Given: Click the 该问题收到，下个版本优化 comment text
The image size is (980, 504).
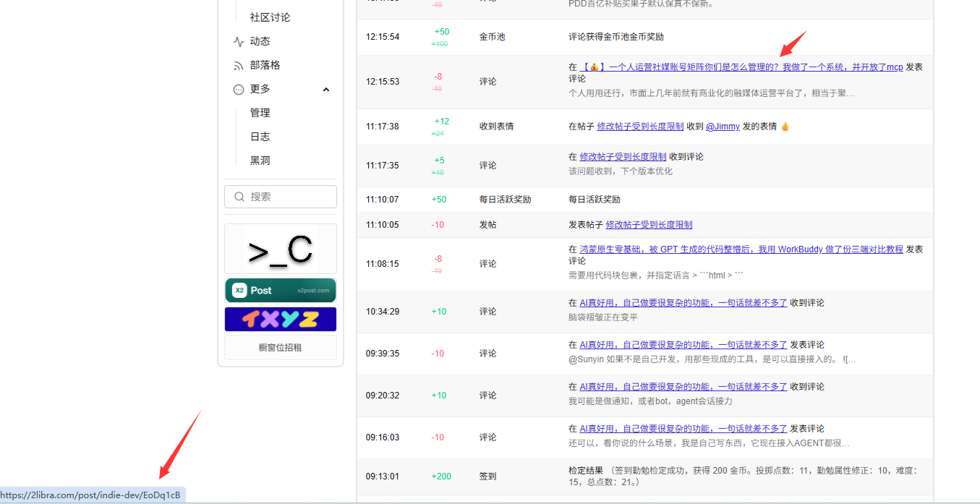Looking at the screenshot, I should click(621, 171).
